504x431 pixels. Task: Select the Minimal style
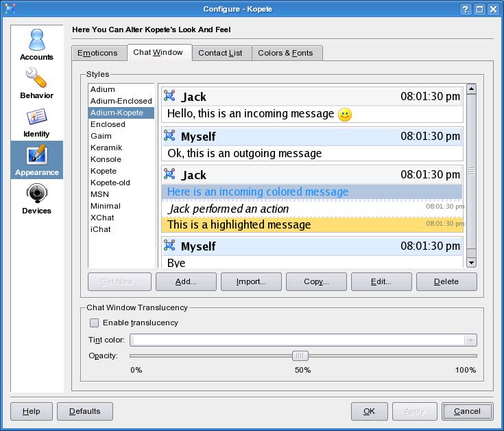point(121,206)
